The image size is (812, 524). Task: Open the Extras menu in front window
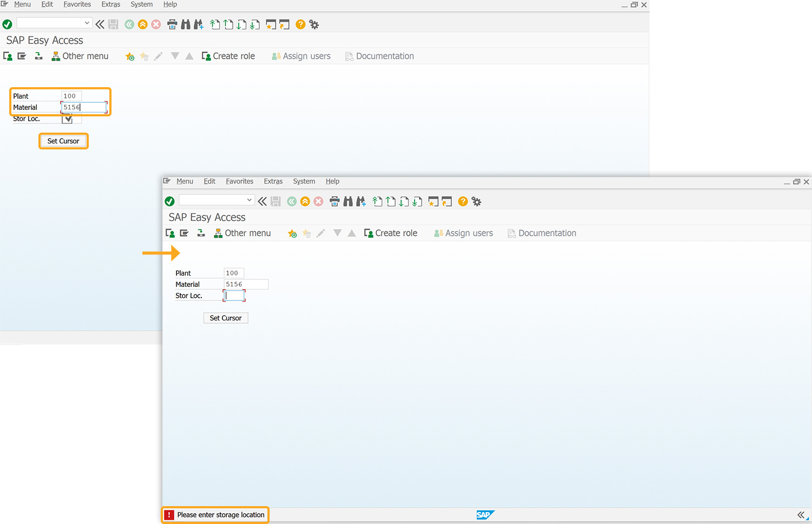[273, 181]
